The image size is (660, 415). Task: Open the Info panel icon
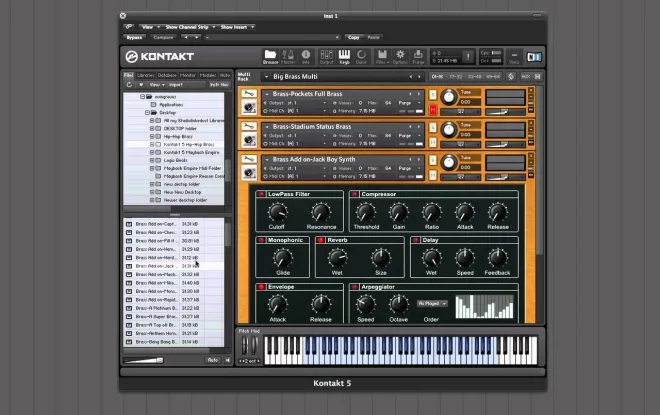pos(306,56)
